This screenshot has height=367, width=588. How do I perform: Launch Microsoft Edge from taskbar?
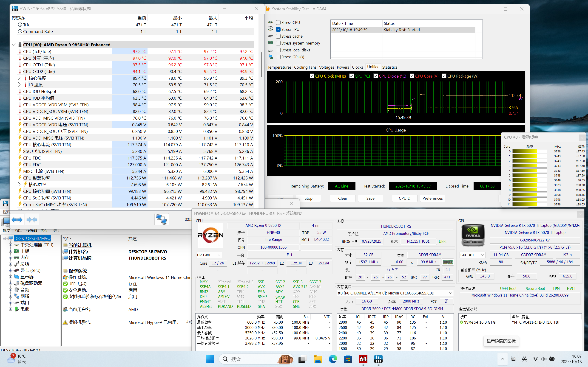coord(333,359)
